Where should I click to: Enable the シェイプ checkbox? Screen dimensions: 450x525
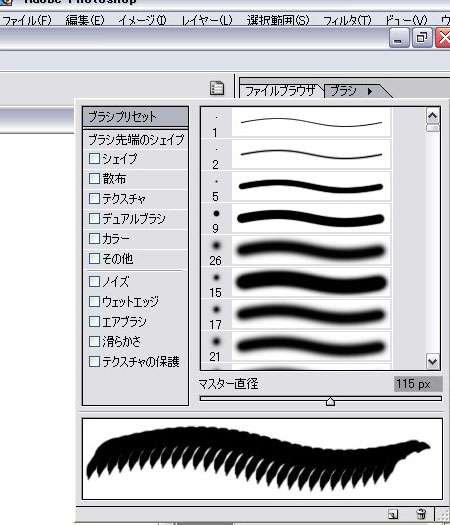(94, 158)
